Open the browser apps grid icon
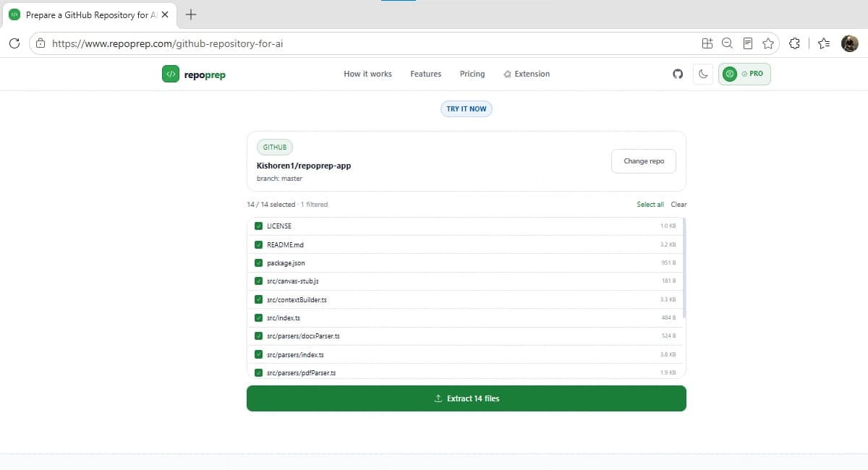 click(707, 43)
